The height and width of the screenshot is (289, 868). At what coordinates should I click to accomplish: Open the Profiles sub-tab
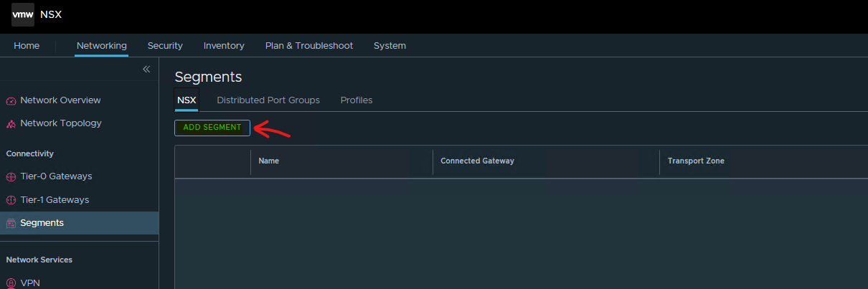[x=357, y=100]
